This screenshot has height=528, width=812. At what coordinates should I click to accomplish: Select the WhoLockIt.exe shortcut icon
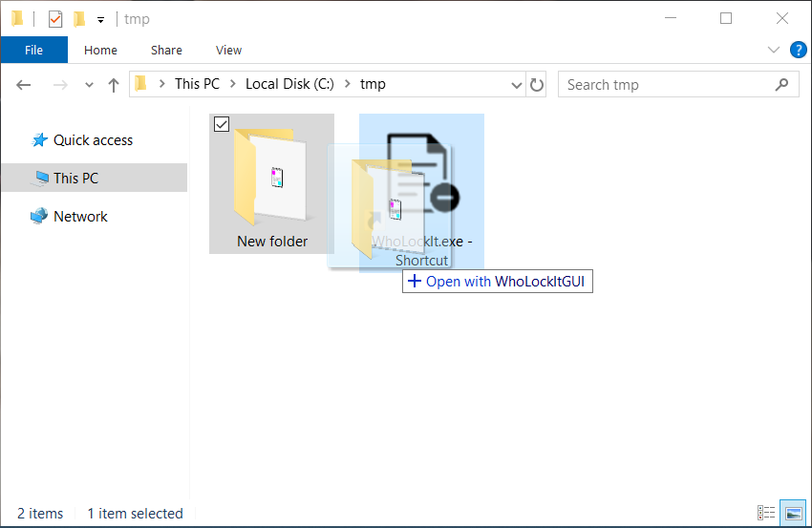(x=423, y=173)
